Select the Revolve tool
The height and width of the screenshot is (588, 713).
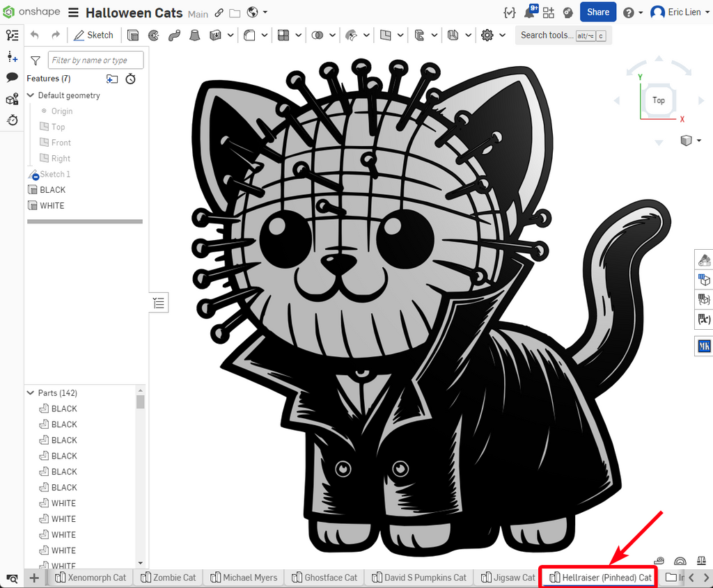[x=154, y=35]
